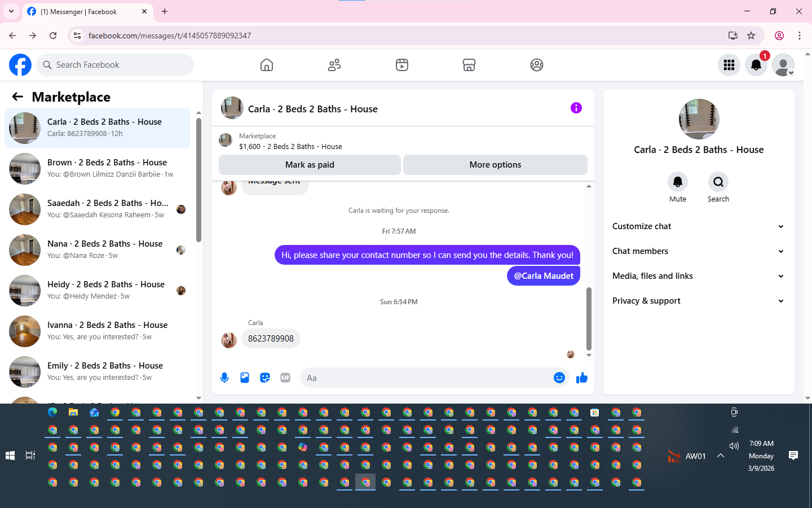Click Mark as paid button
This screenshot has height=508, width=812.
click(x=310, y=165)
